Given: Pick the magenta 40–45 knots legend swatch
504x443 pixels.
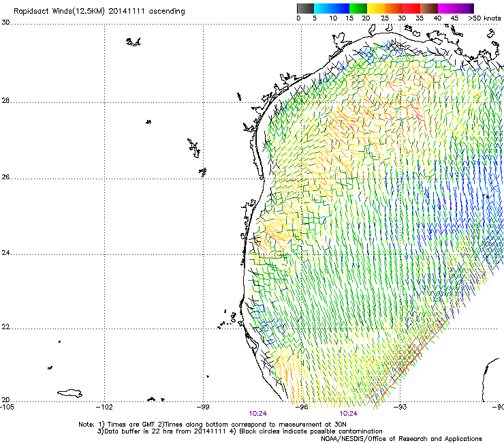Looking at the screenshot, I should tap(447, 8).
